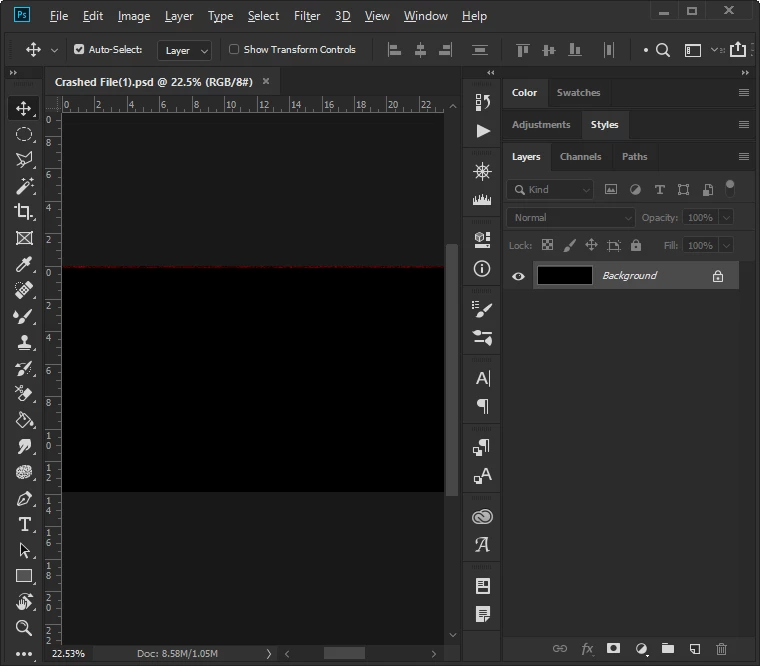
Task: Select the Eyedropper tool
Action: tap(23, 264)
